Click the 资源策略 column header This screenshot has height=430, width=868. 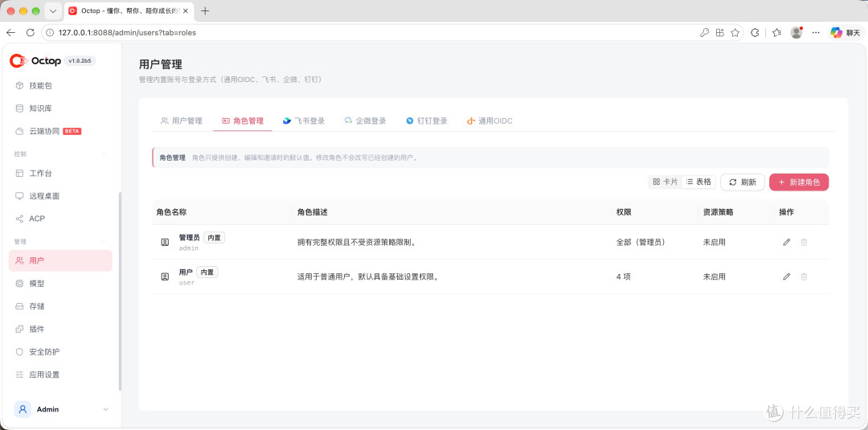pyautogui.click(x=718, y=212)
